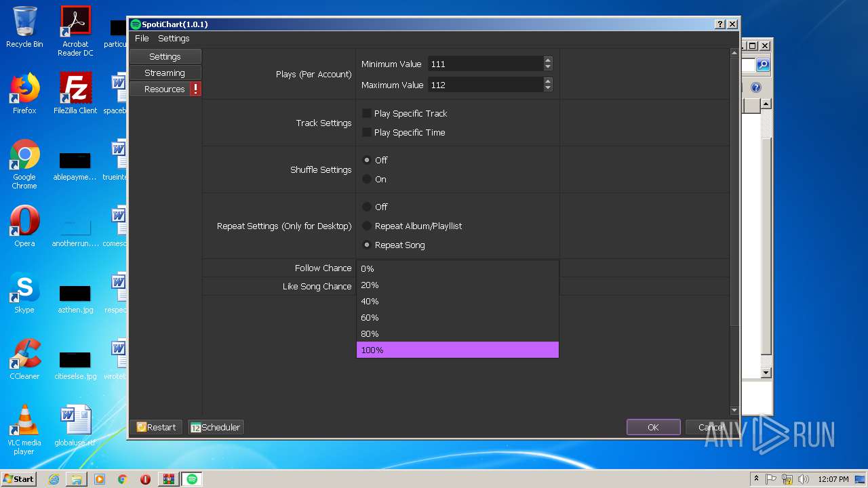Image resolution: width=868 pixels, height=488 pixels.
Task: Select the Repeat Song radio button
Action: [367, 245]
